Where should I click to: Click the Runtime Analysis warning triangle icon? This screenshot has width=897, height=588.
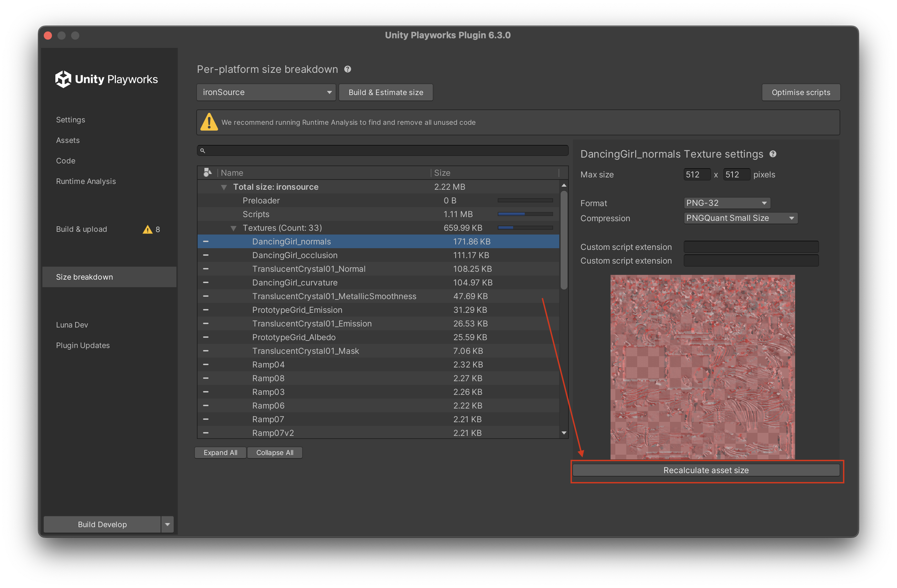tap(209, 122)
